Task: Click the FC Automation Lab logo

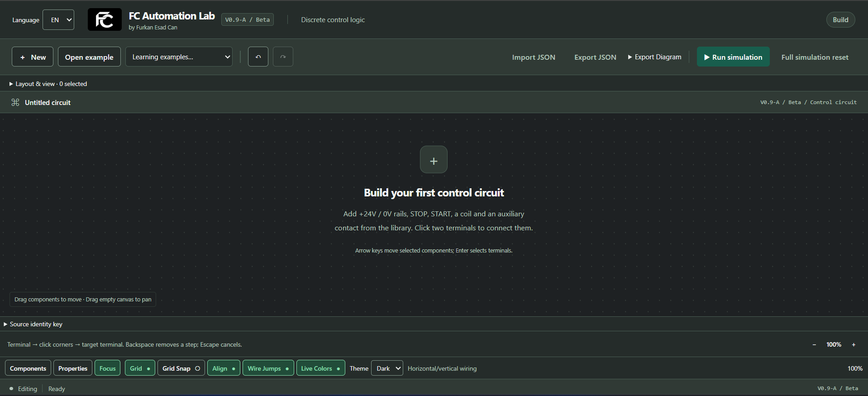Action: coord(105,19)
